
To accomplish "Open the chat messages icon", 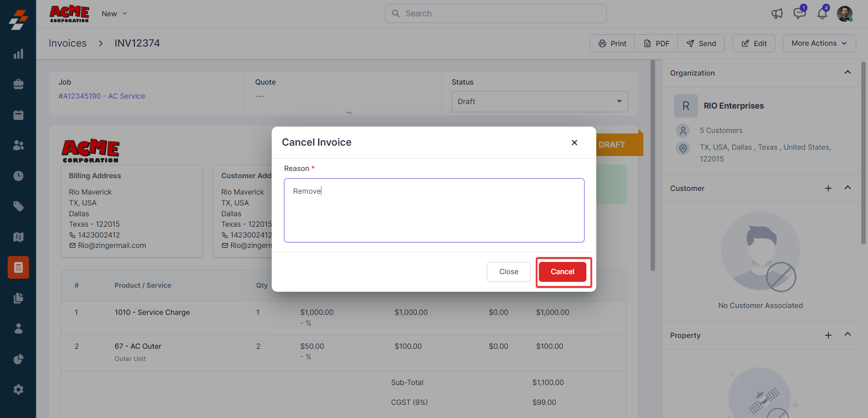I will 799,13.
